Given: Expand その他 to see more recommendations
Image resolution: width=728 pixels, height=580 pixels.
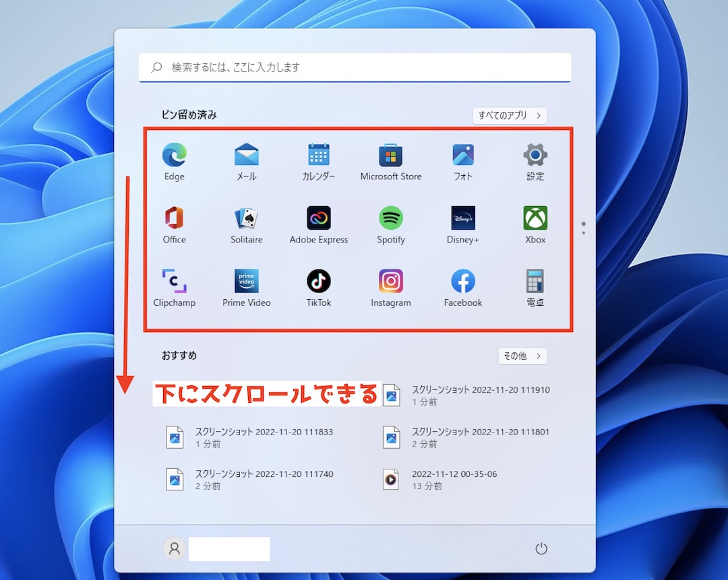Looking at the screenshot, I should tap(522, 356).
